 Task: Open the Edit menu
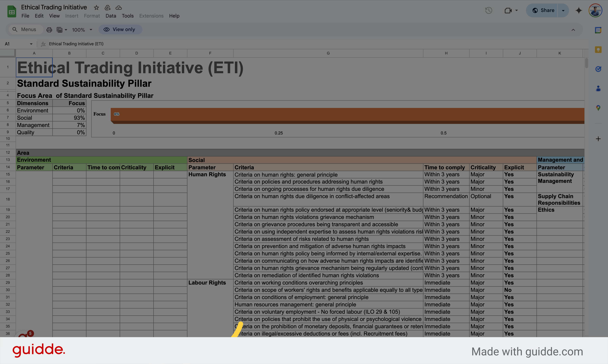(39, 16)
